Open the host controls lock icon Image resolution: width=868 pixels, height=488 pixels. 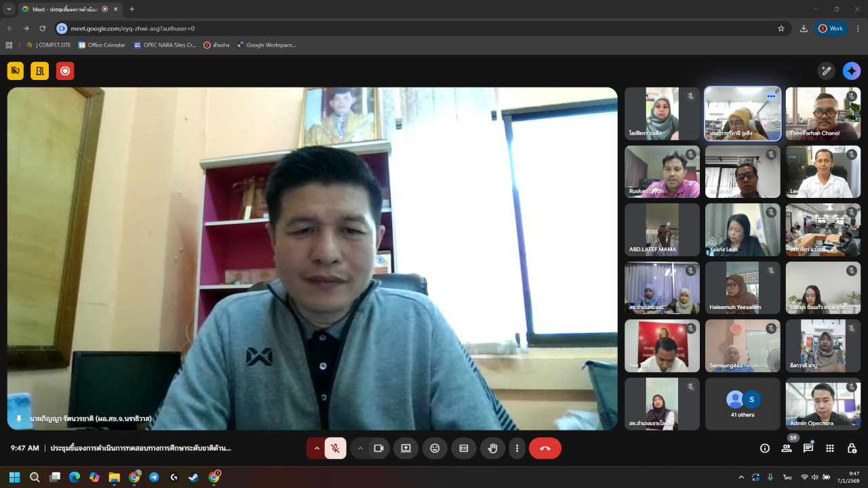pos(852,448)
